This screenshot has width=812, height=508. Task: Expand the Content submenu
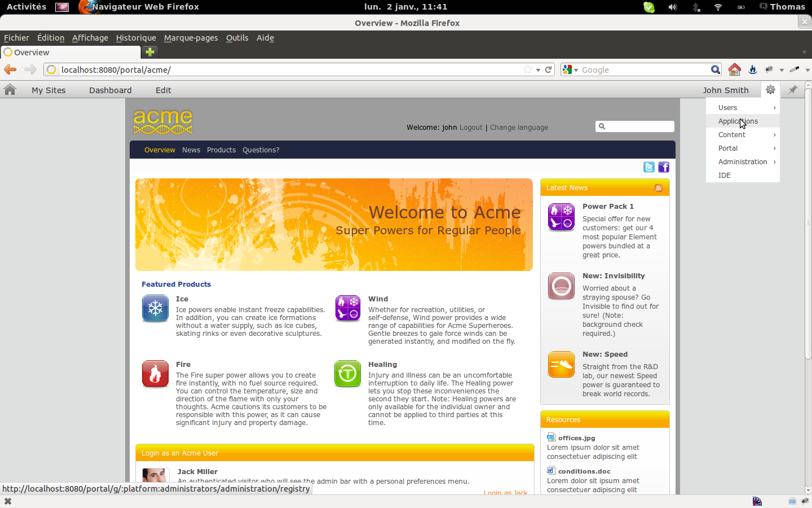(743, 134)
